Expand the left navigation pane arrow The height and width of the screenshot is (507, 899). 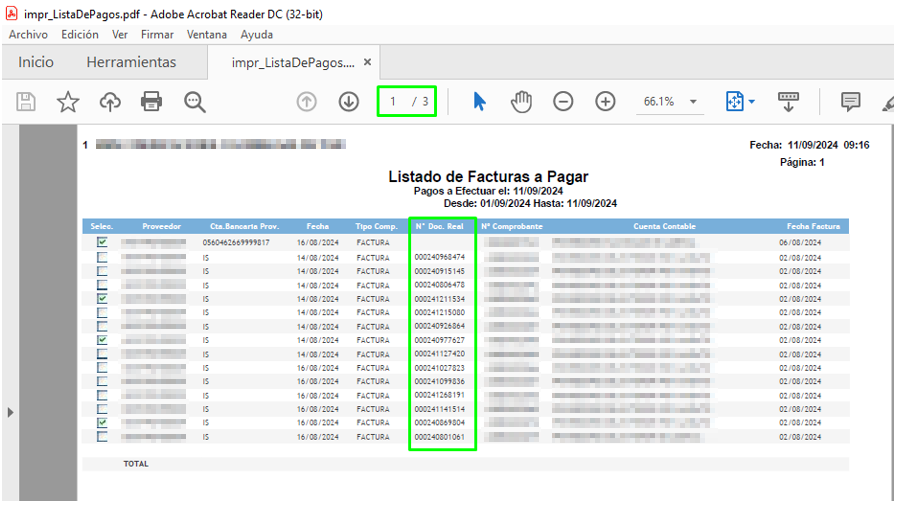[10, 412]
